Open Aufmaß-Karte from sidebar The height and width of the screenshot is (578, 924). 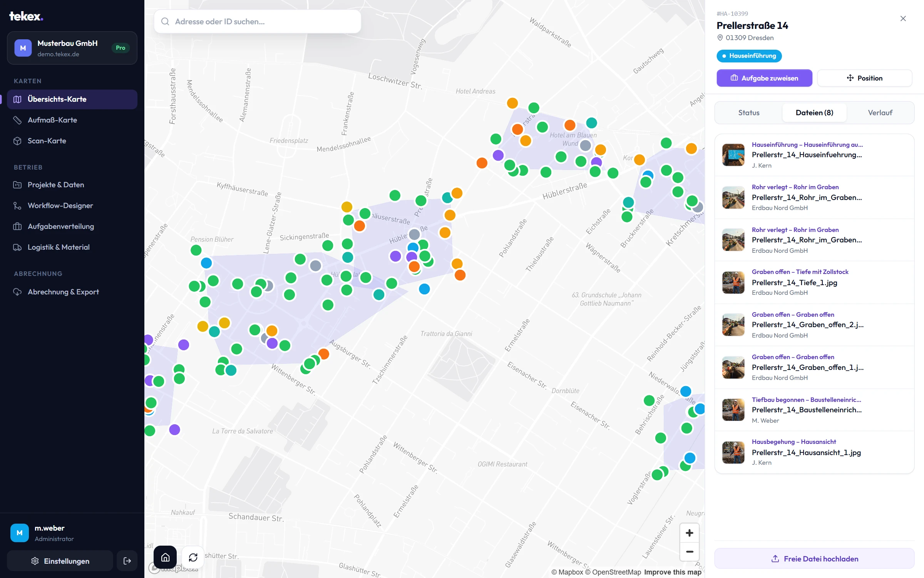pyautogui.click(x=72, y=120)
